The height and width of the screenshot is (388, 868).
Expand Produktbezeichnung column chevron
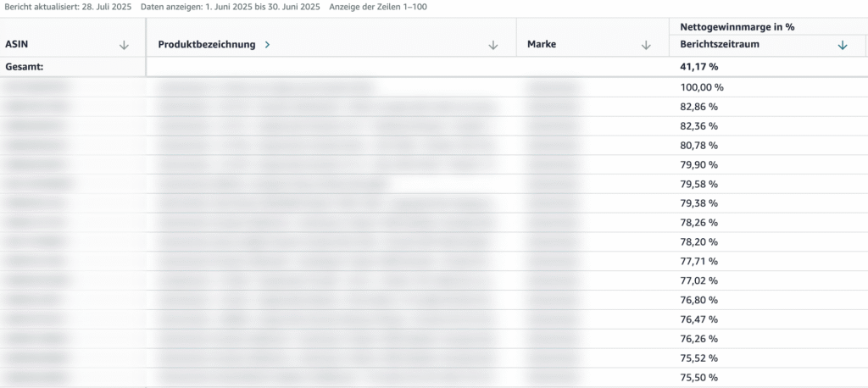coord(267,45)
